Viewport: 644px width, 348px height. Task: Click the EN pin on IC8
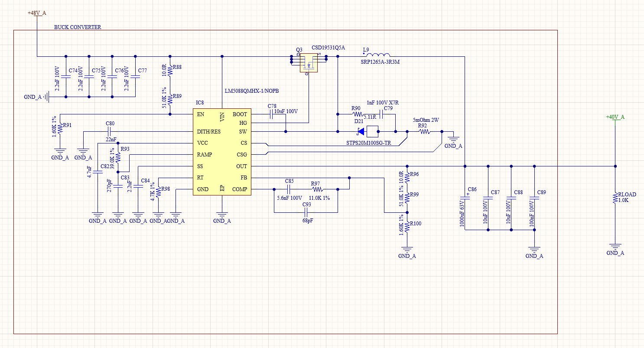(201, 114)
